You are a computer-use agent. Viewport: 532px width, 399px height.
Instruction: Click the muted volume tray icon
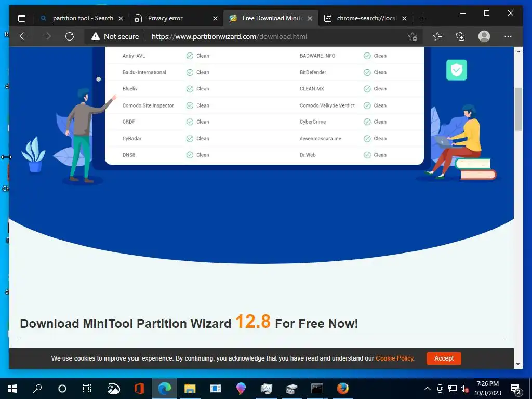(465, 389)
